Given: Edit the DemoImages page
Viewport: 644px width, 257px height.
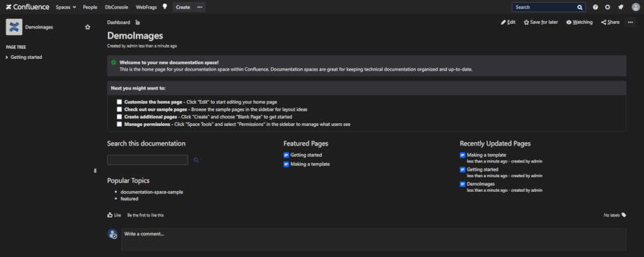Looking at the screenshot, I should 508,22.
